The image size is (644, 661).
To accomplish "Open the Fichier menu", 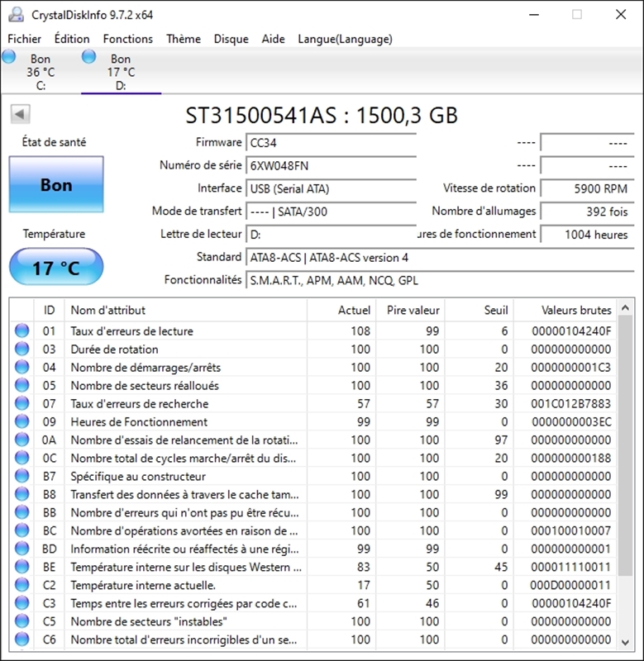I will tap(24, 39).
